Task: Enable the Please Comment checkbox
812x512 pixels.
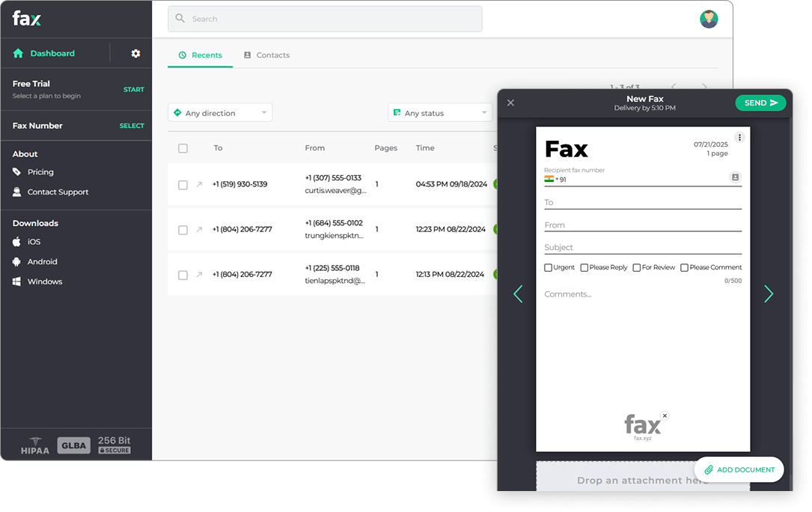Action: tap(684, 267)
